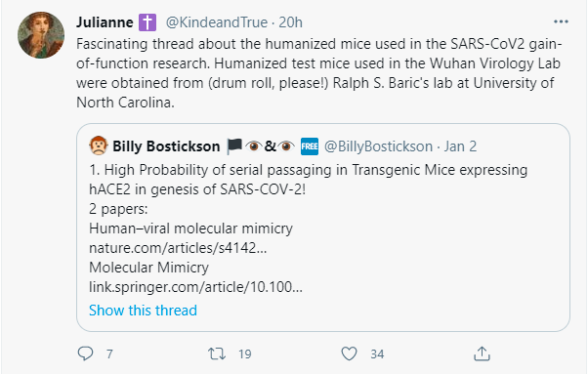588x374 pixels.
Task: Open the @KindeandTrue handle
Action: (217, 22)
